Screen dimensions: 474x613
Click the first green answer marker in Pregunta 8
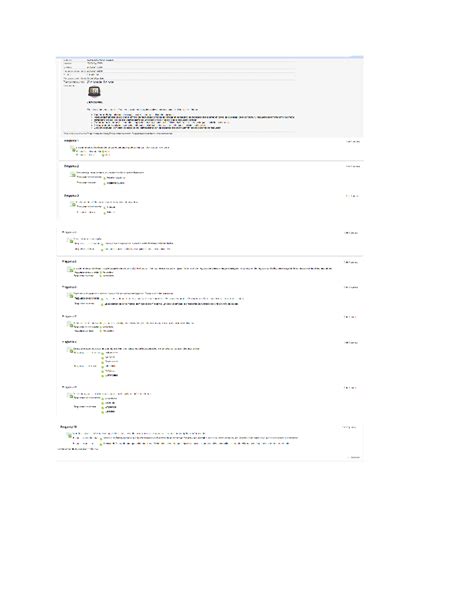click(103, 353)
